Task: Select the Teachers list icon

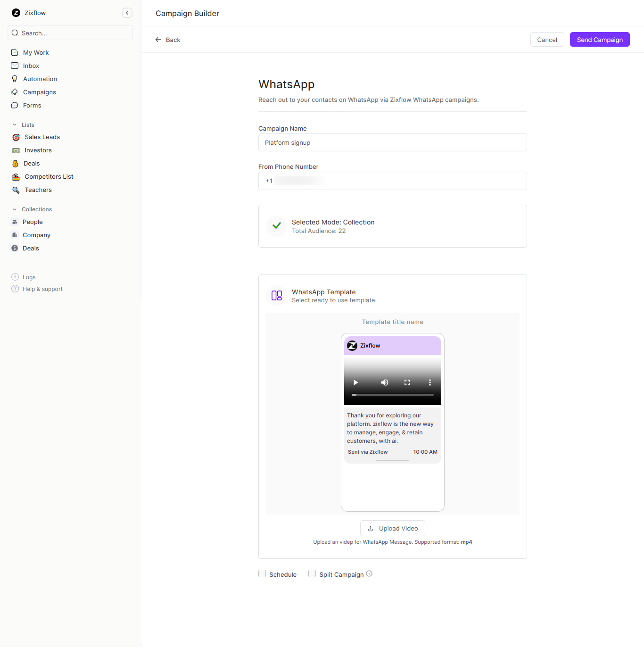Action: [x=16, y=190]
